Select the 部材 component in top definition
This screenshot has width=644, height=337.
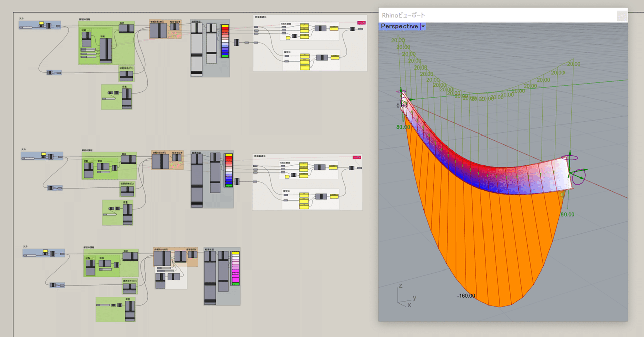126,29
